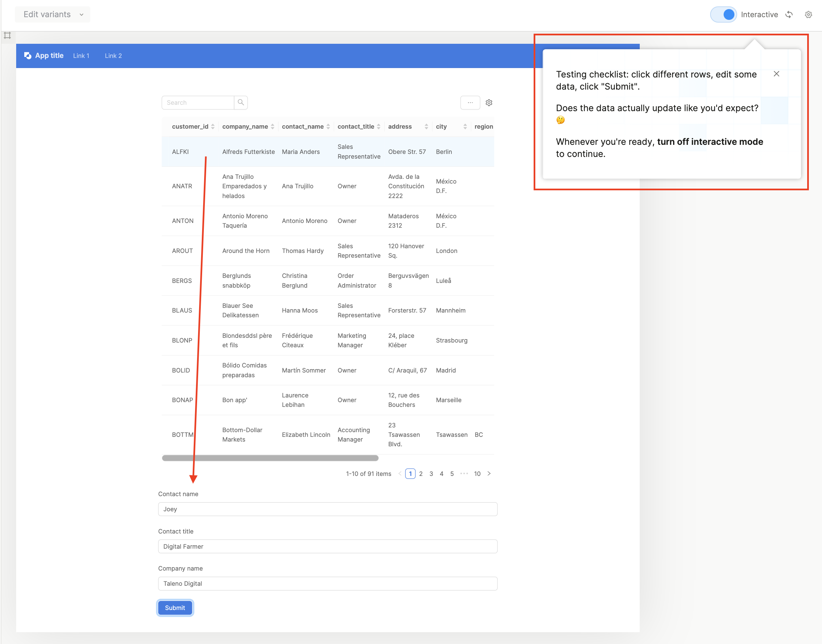Click the frame icon below Edit variants
The image size is (822, 644).
tap(7, 35)
